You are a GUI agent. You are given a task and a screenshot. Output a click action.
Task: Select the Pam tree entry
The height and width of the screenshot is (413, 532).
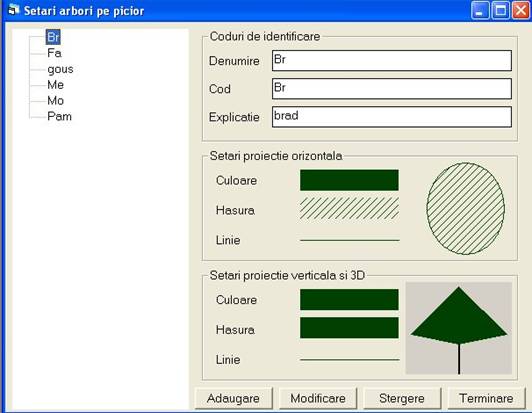pyautogui.click(x=60, y=116)
